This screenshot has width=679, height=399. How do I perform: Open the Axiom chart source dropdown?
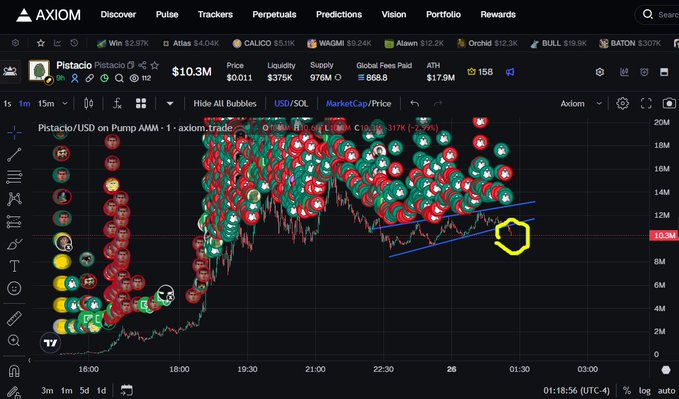point(581,104)
